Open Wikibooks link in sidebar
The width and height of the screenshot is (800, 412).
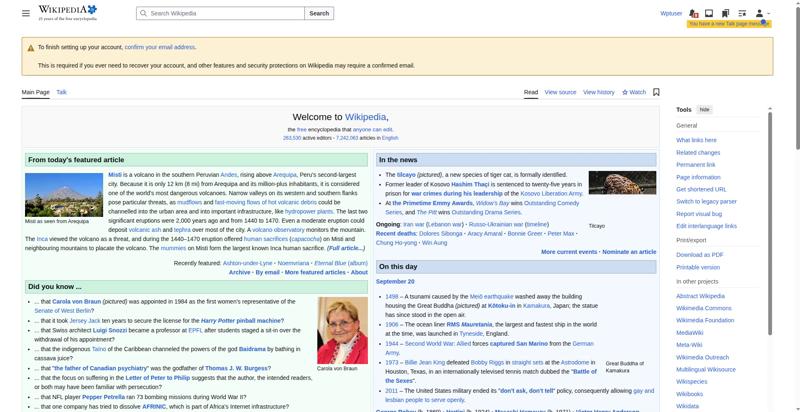689,394
